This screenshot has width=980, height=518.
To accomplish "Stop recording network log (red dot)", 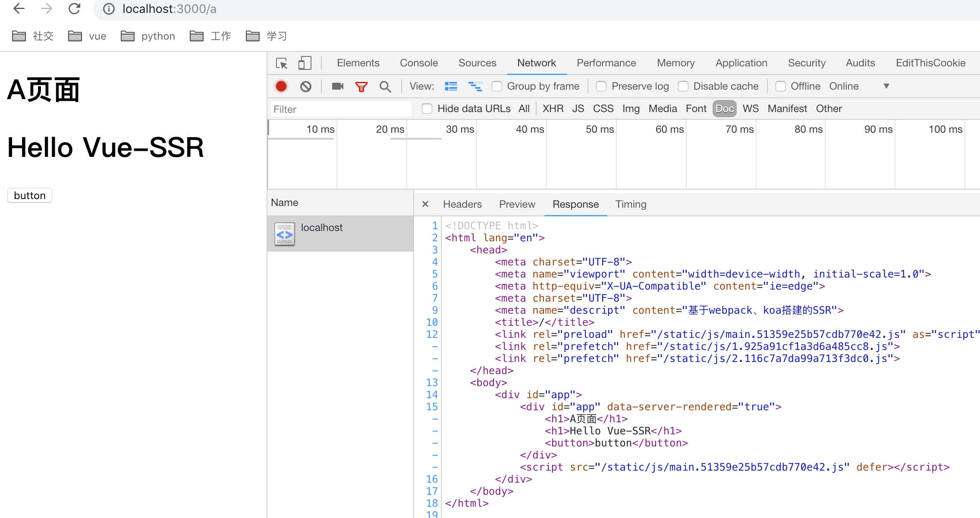I will [281, 86].
